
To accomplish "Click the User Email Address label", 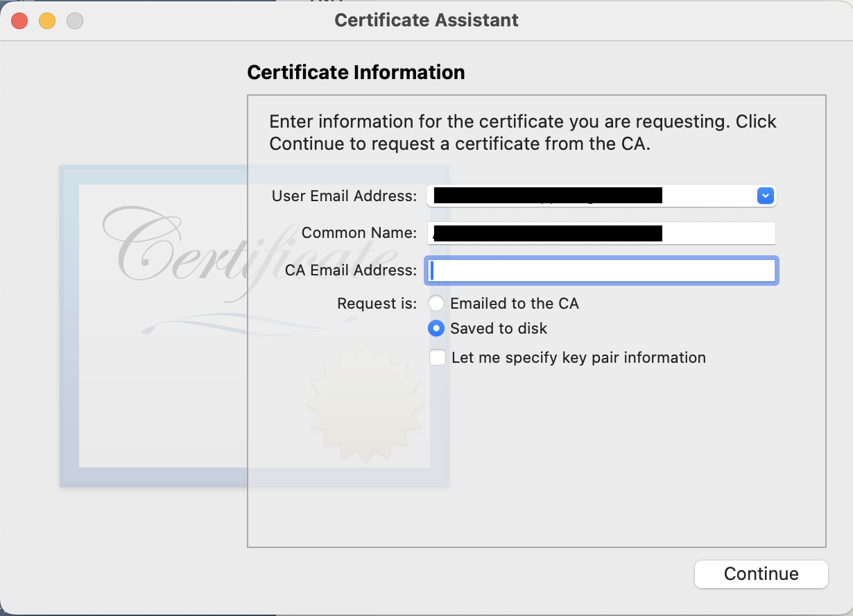I will [x=344, y=196].
